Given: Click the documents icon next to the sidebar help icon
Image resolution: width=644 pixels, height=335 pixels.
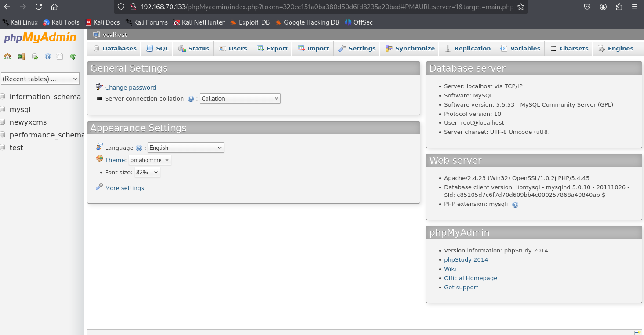Looking at the screenshot, I should pos(59,56).
